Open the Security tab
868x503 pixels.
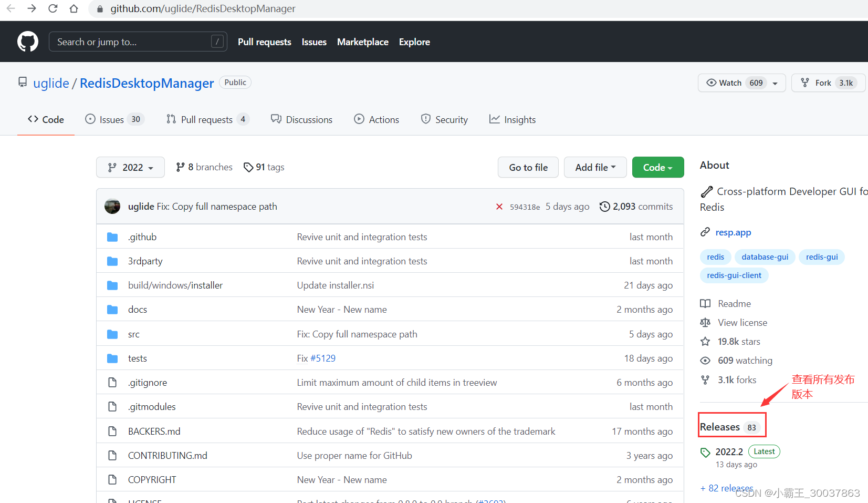tap(444, 120)
